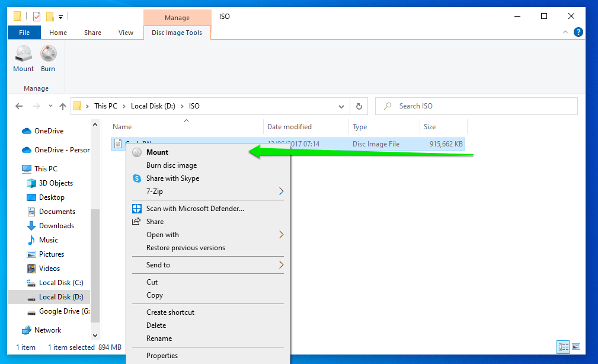This screenshot has height=364, width=598.
Task: Choose Mount from the context menu
Action: click(158, 152)
